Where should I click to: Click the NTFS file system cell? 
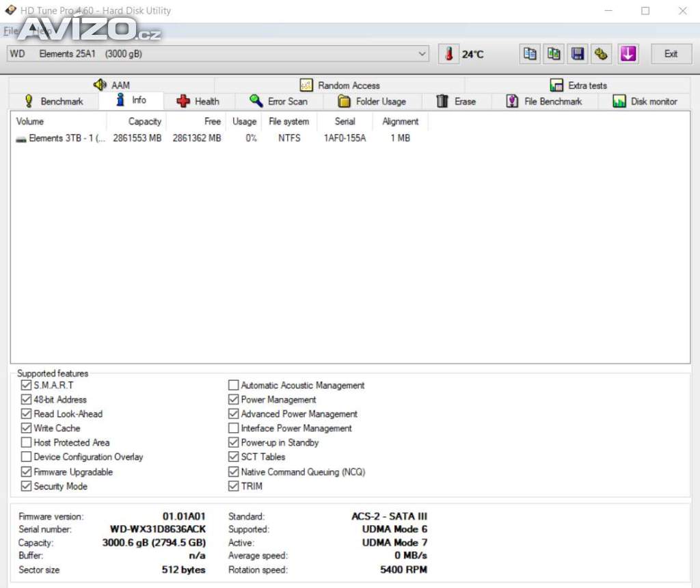pyautogui.click(x=289, y=138)
